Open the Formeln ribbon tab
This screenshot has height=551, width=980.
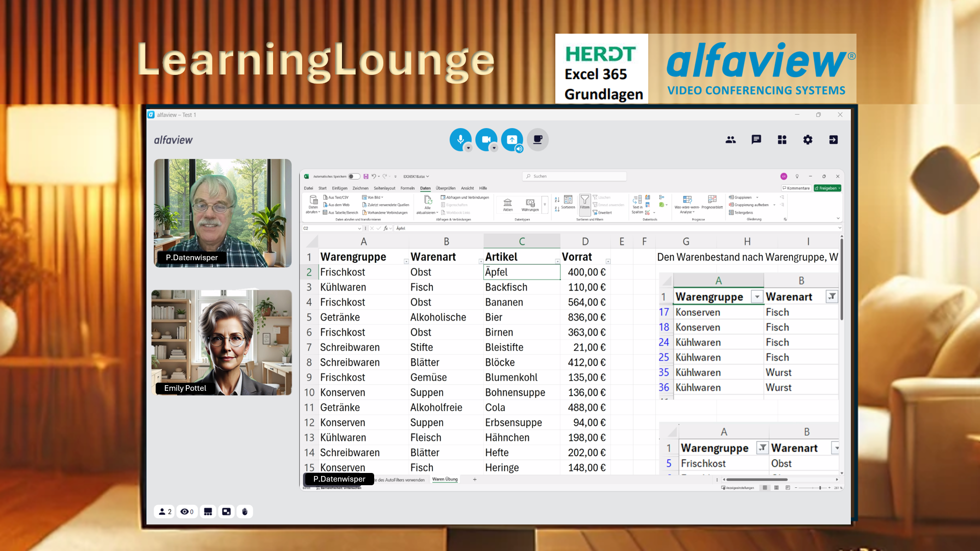click(407, 188)
